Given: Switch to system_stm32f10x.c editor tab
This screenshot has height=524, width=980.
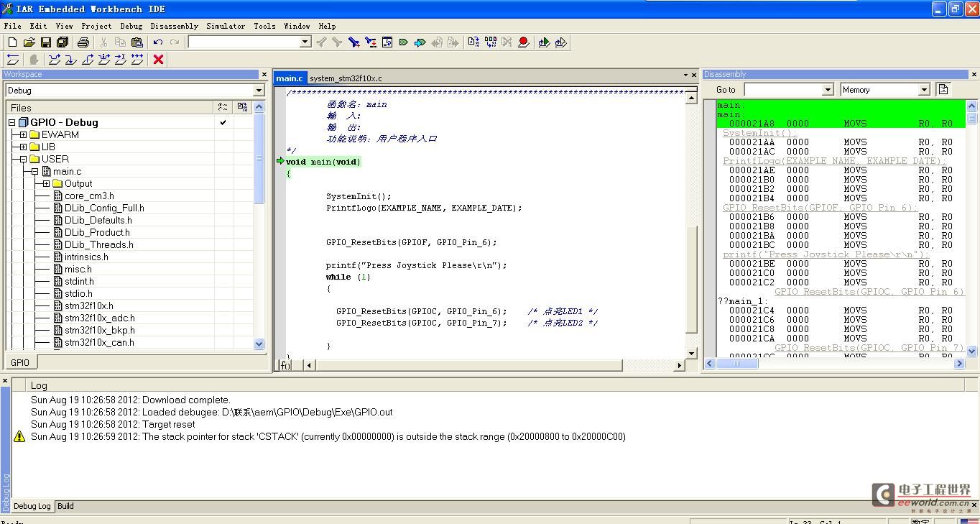Looking at the screenshot, I should (346, 78).
